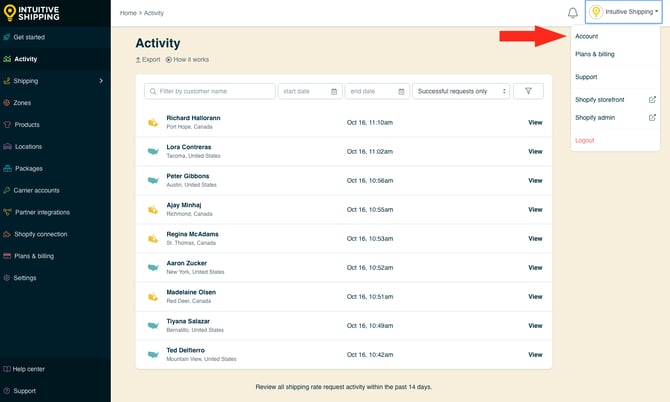Image resolution: width=670 pixels, height=402 pixels.
Task: Log out using the Logout option
Action: click(x=585, y=140)
